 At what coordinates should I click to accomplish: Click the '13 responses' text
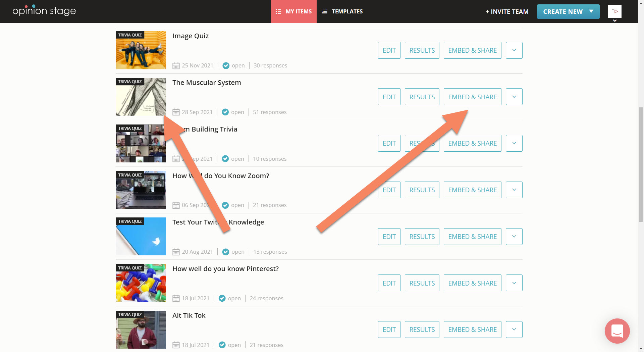pos(270,252)
